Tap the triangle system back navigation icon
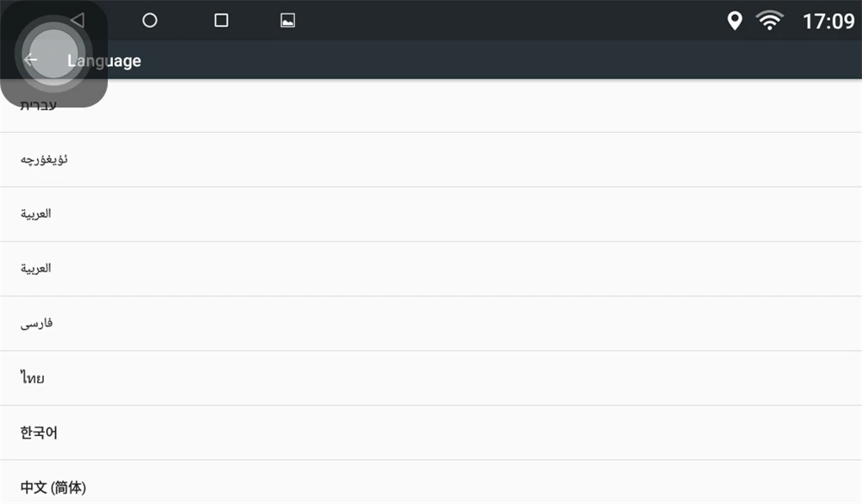The height and width of the screenshot is (504, 862). pos(78,21)
